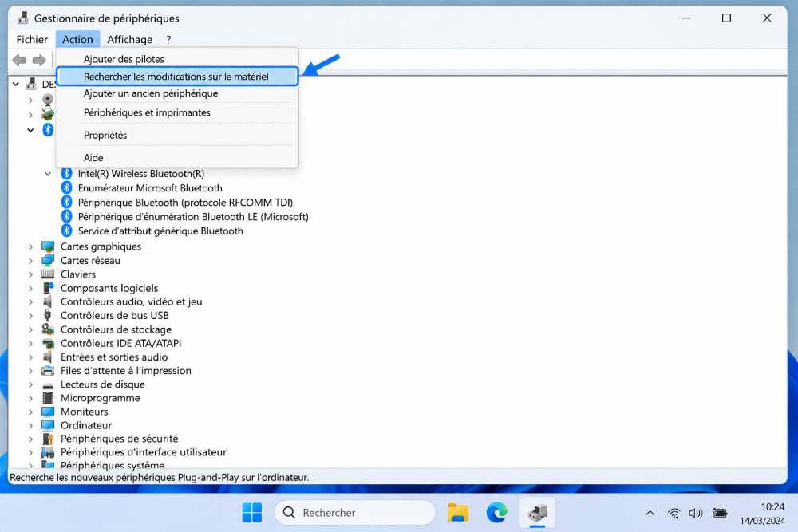798x532 pixels.
Task: Expand the Lecteurs de disque category
Action: [30, 384]
